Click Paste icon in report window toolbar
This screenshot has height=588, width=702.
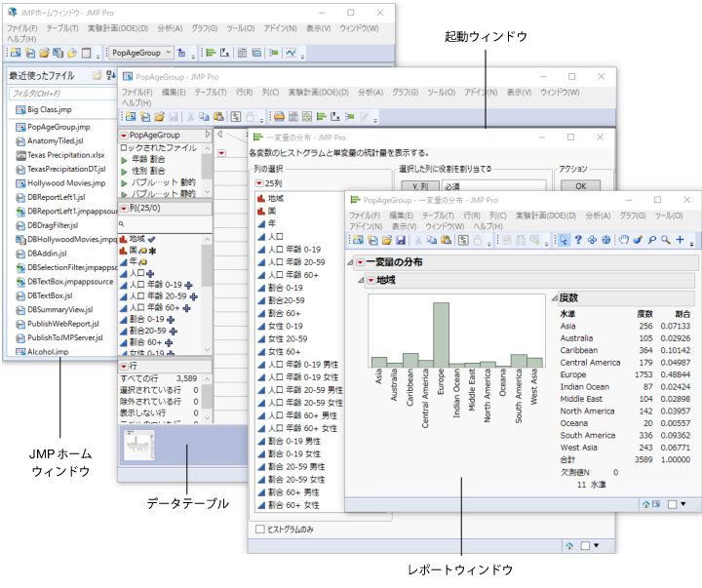click(446, 240)
